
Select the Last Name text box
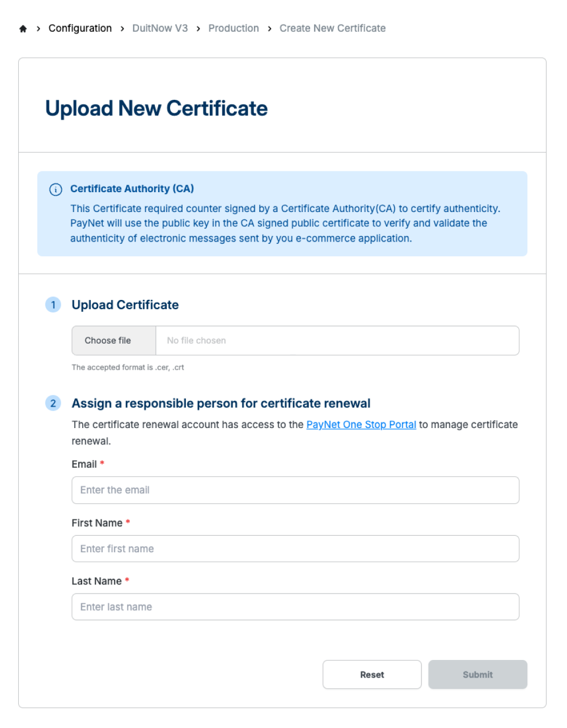point(295,607)
